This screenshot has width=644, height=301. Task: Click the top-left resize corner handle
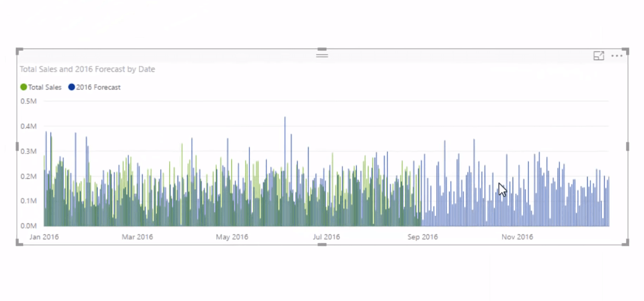19,51
